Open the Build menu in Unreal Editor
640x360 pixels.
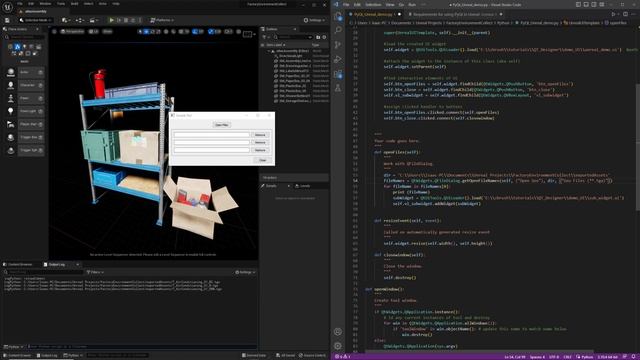pyautogui.click(x=74, y=4)
